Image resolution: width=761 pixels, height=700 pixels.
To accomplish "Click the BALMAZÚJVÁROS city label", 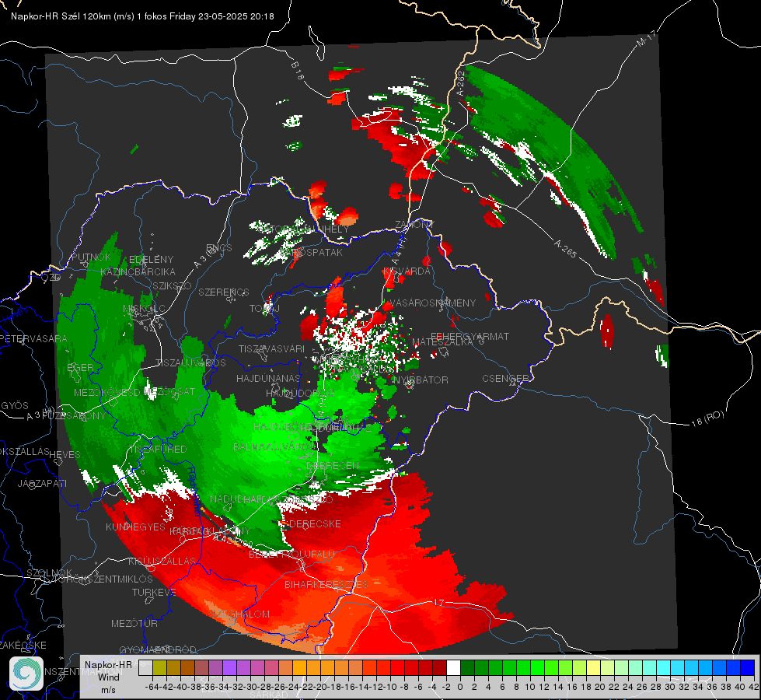I will [274, 446].
